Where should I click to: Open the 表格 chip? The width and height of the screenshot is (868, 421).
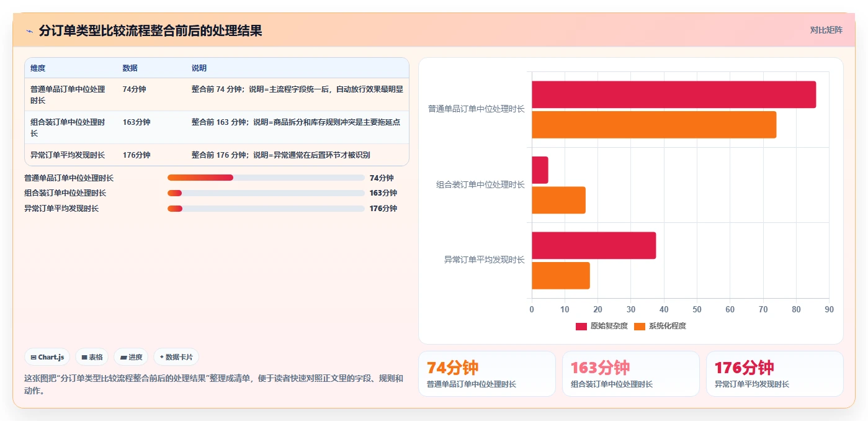tap(92, 357)
